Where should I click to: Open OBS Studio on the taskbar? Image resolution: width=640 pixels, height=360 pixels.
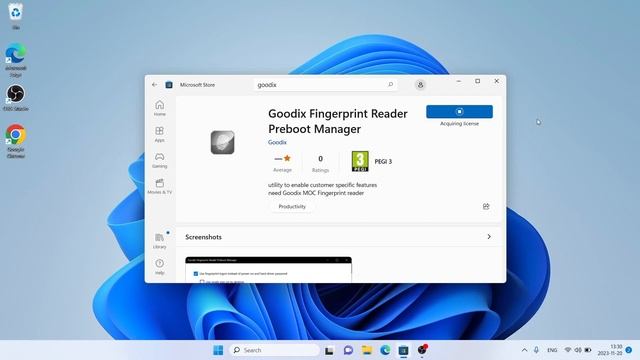(x=422, y=350)
